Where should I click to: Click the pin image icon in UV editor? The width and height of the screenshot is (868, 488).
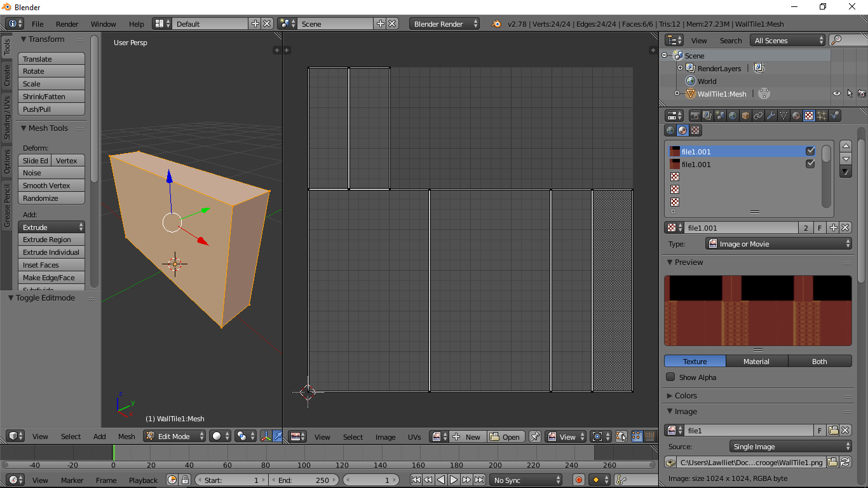535,437
